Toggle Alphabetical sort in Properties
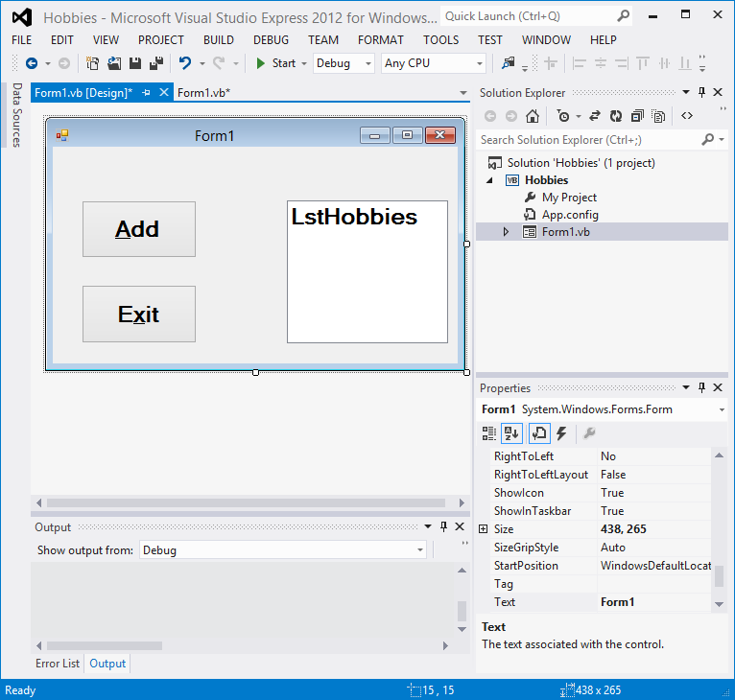 (511, 433)
